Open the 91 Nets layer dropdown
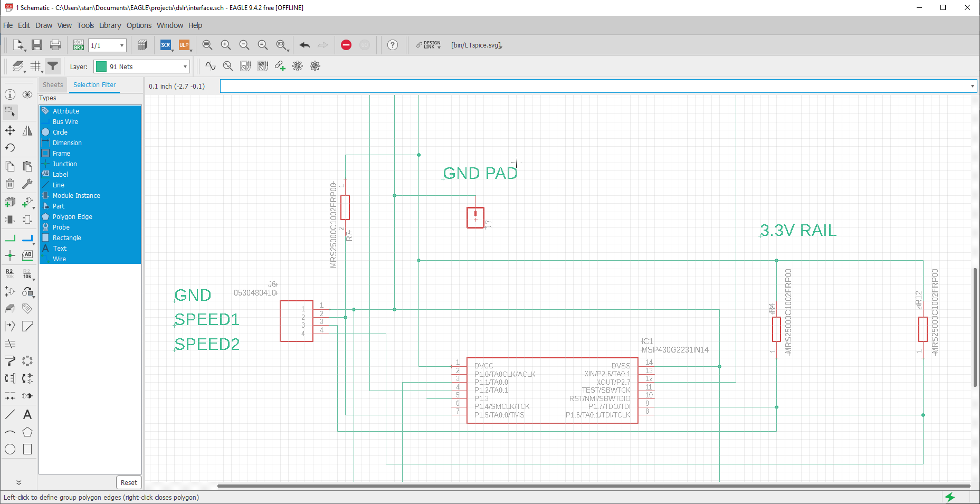 [x=141, y=66]
